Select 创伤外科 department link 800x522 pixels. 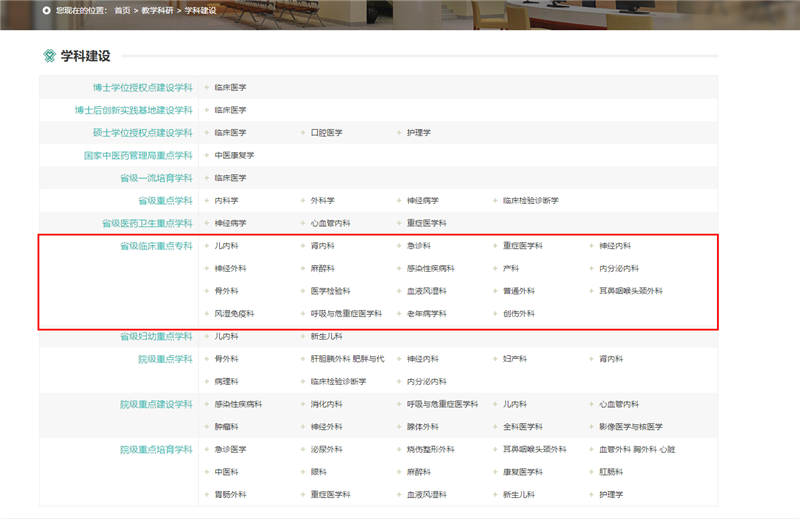pyautogui.click(x=519, y=313)
